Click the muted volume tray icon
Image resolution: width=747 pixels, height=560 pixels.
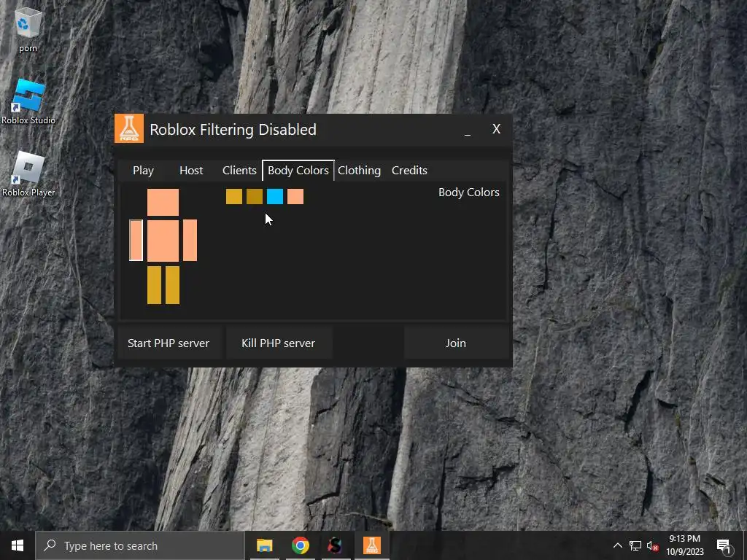point(653,545)
